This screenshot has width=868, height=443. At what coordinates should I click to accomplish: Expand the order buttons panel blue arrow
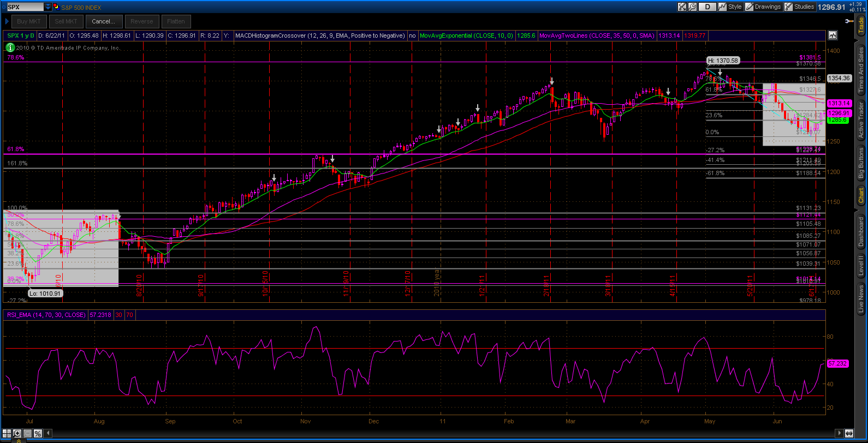(x=7, y=21)
